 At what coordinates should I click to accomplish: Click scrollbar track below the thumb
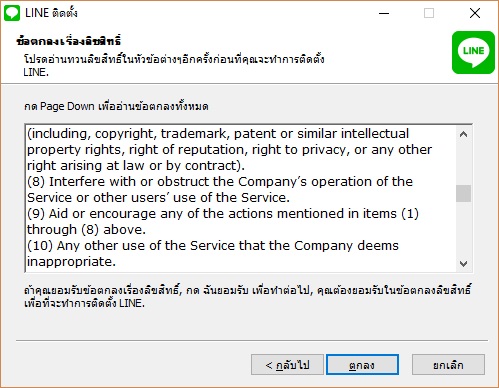463,229
